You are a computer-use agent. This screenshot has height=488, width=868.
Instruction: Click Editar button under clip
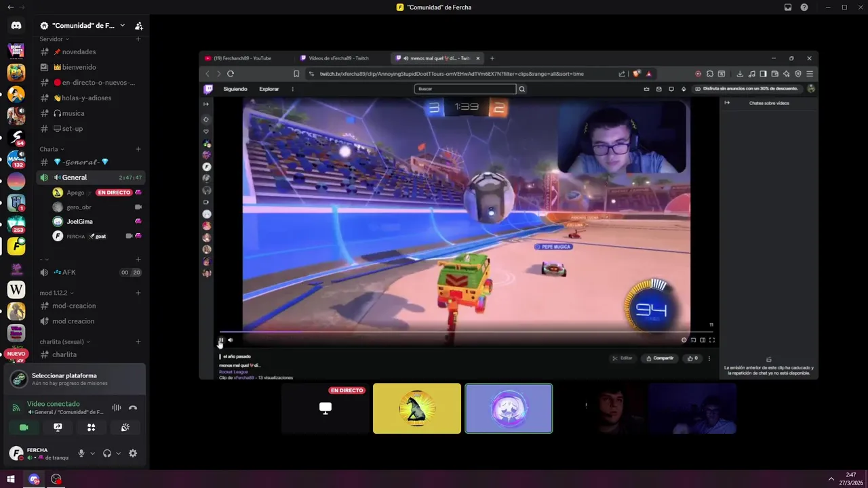pos(623,359)
